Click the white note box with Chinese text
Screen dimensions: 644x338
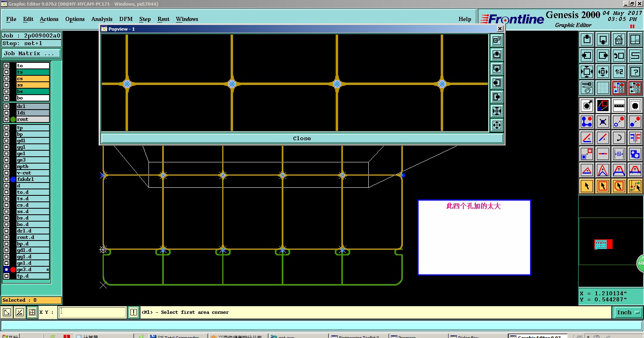point(474,238)
